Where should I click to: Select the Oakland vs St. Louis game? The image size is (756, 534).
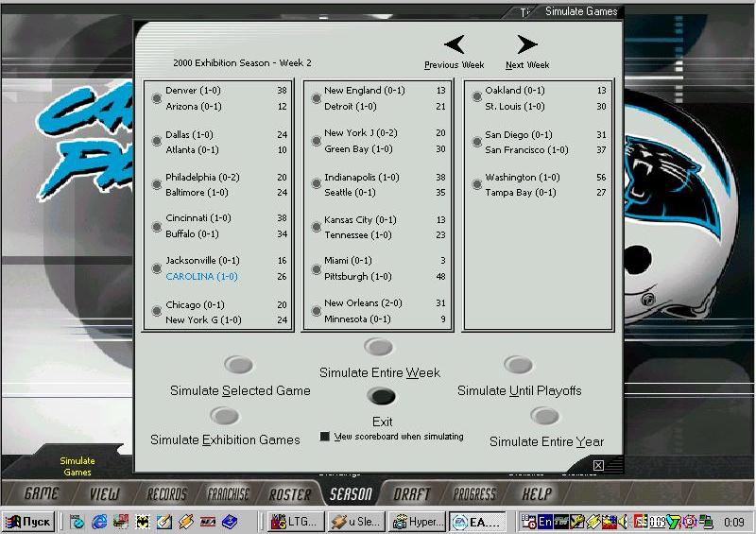click(477, 98)
